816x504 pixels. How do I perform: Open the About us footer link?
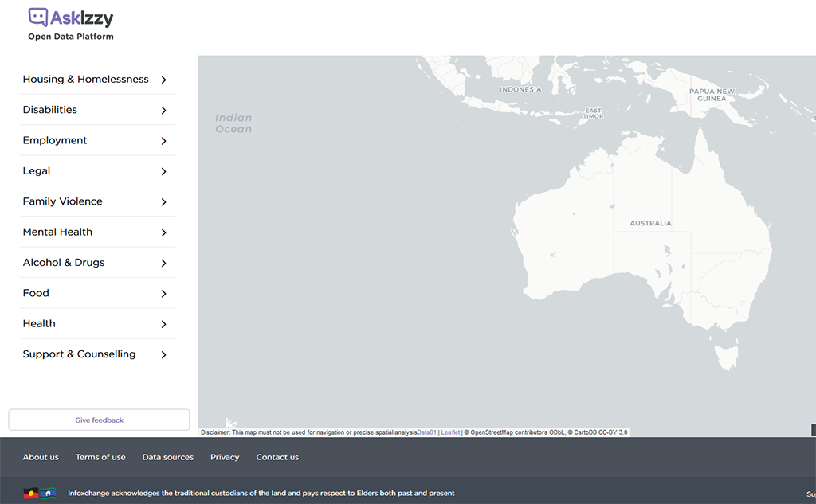click(41, 457)
